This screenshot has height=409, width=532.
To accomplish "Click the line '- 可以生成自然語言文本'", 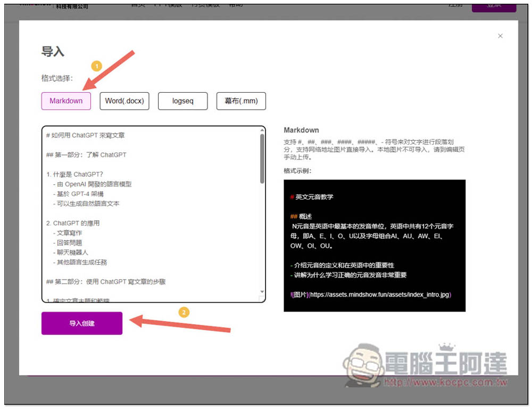I will pos(86,204).
